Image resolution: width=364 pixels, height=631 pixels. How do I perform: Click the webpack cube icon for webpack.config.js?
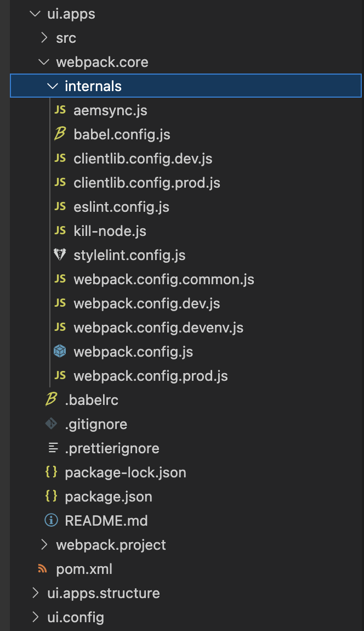(x=60, y=351)
